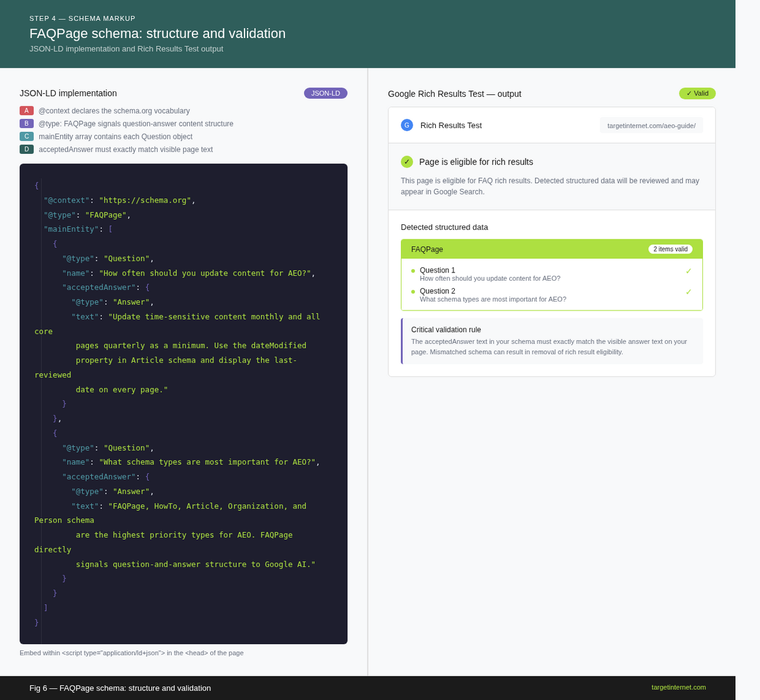Open the Rich Results Test header tab
Viewport: 760px width, 700px height.
451,125
